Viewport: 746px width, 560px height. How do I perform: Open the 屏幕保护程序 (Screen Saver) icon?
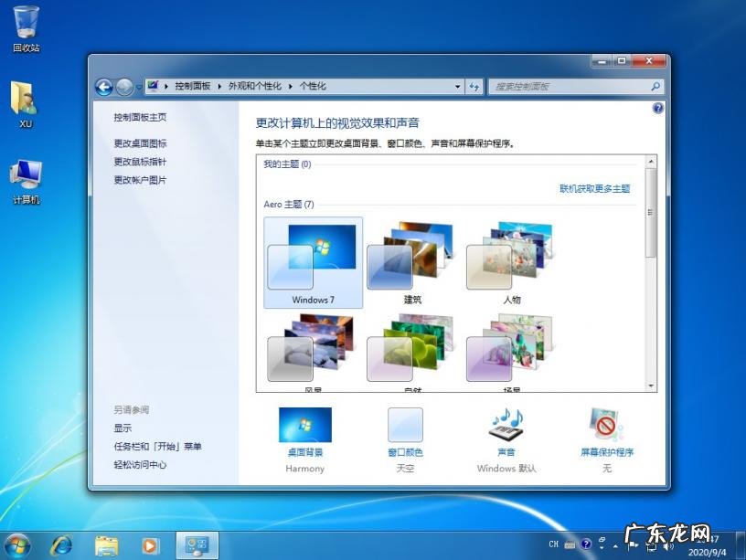click(x=606, y=427)
